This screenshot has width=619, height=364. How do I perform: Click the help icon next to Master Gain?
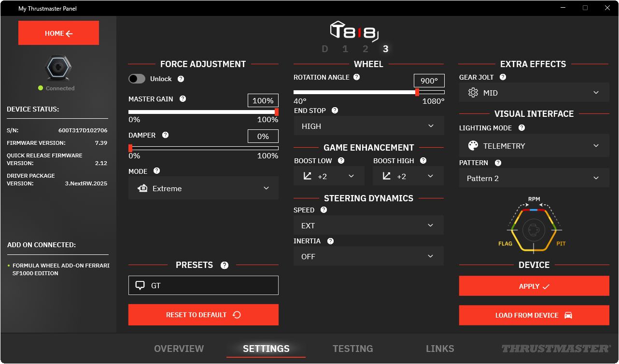point(183,99)
